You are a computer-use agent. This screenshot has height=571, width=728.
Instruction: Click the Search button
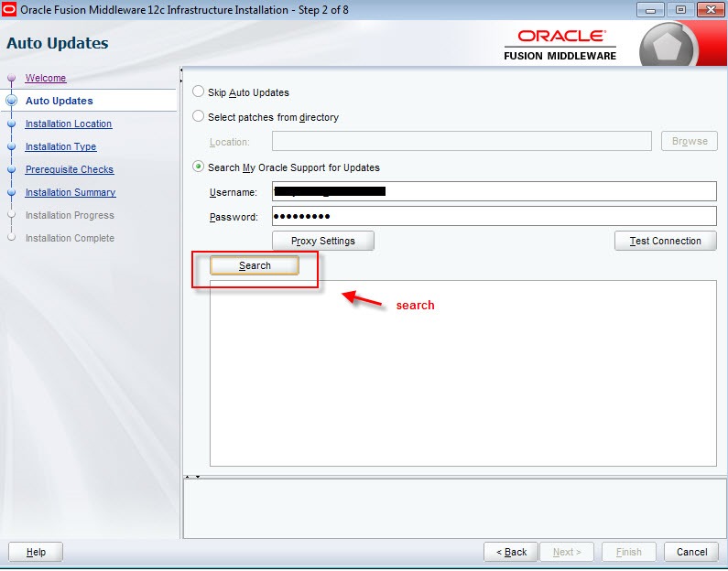pos(255,265)
